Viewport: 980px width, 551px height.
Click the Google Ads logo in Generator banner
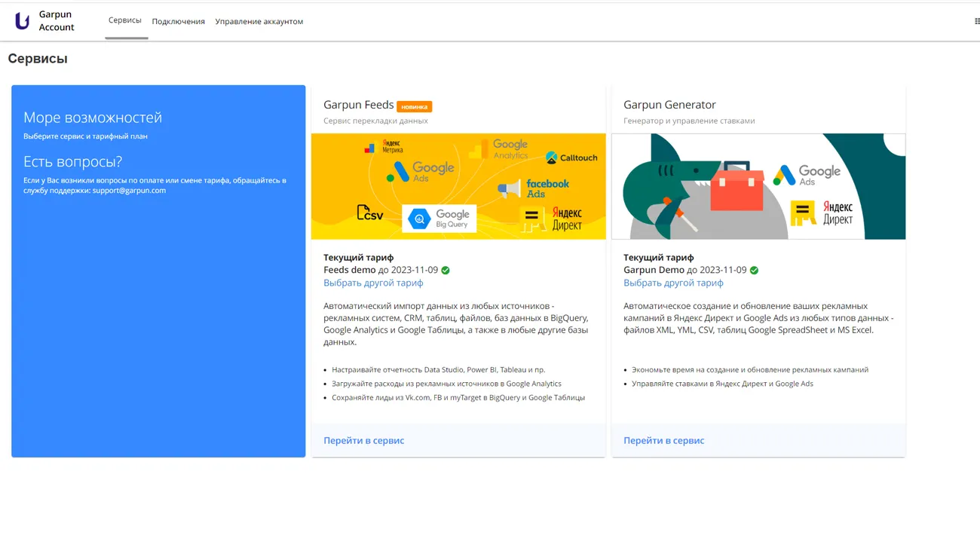tap(806, 175)
